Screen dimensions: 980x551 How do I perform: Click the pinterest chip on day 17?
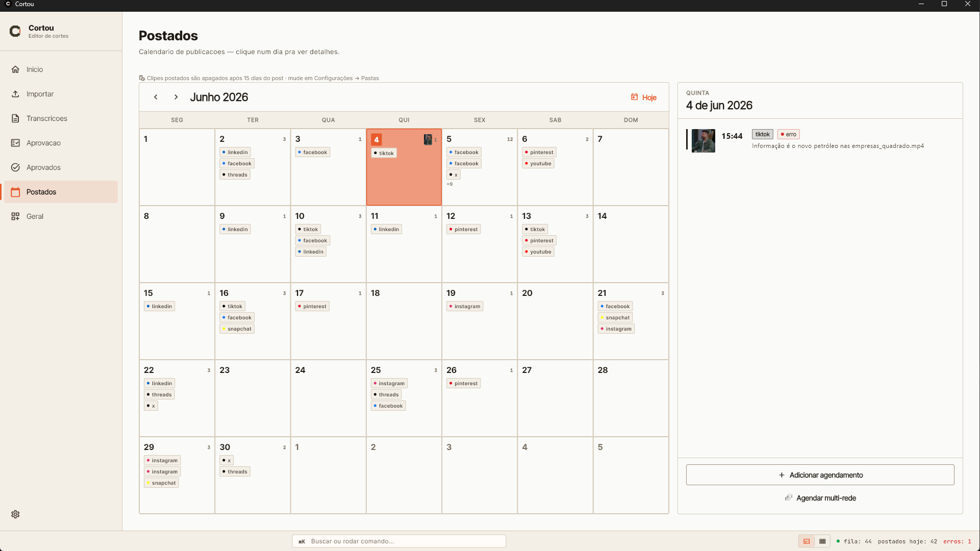(x=312, y=306)
